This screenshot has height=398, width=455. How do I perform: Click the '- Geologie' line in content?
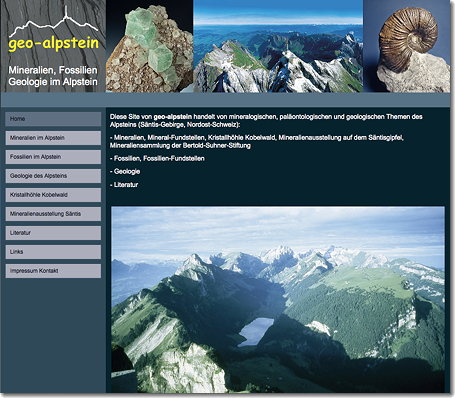coord(125,171)
